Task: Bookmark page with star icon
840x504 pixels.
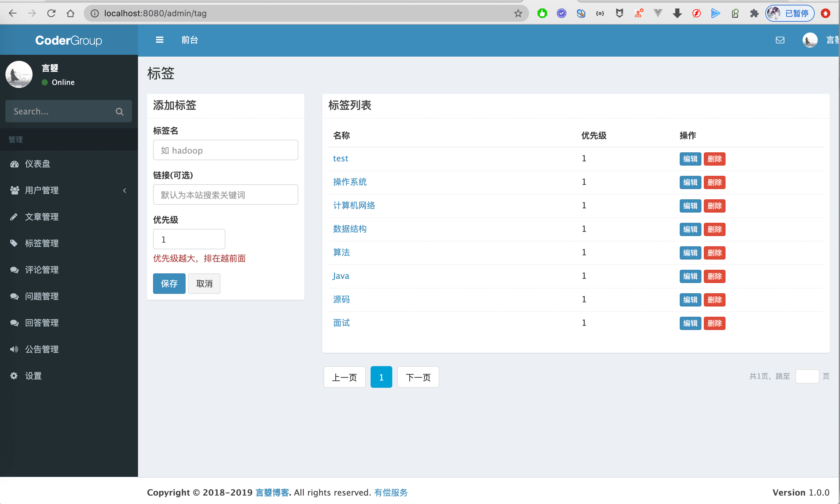Action: click(x=518, y=13)
